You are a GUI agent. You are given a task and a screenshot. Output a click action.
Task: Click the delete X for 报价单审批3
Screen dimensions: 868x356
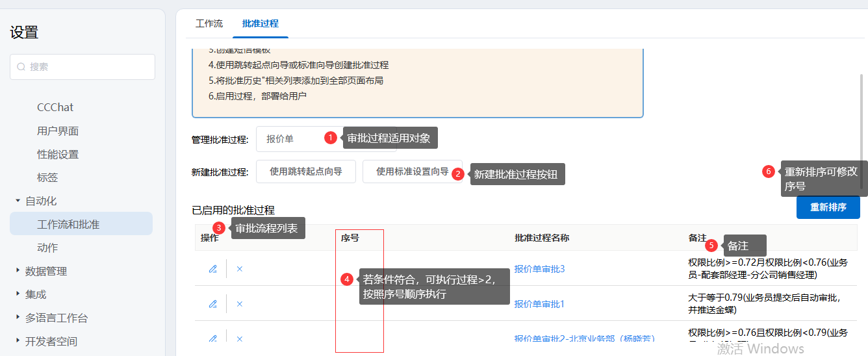click(x=239, y=269)
